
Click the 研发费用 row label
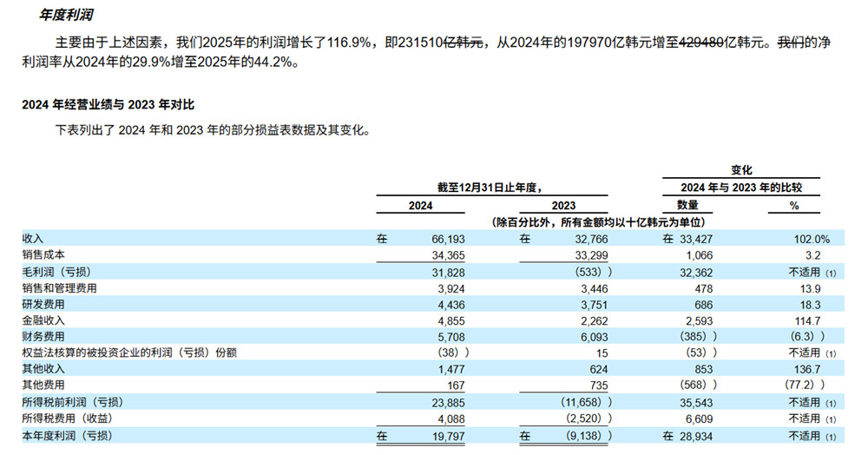pos(43,305)
